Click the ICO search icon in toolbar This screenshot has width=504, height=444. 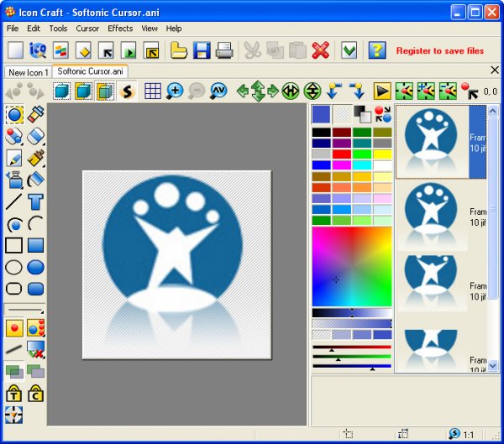(38, 50)
